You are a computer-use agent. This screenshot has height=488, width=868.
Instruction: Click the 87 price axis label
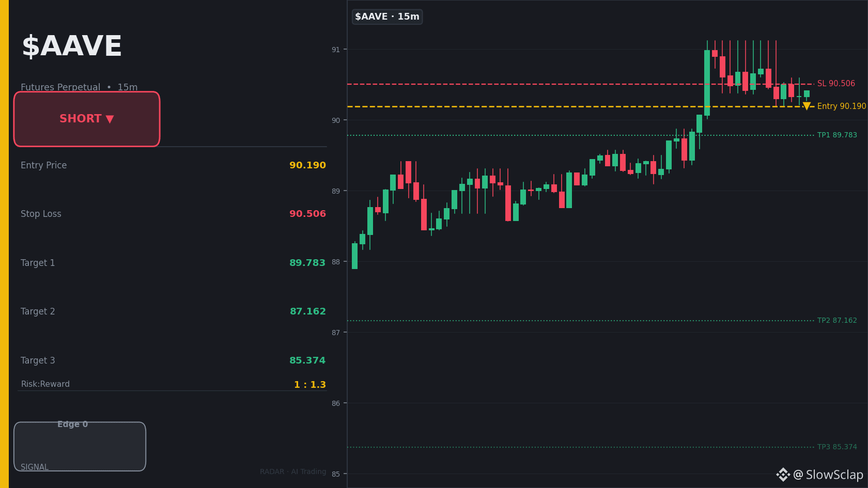pos(336,333)
